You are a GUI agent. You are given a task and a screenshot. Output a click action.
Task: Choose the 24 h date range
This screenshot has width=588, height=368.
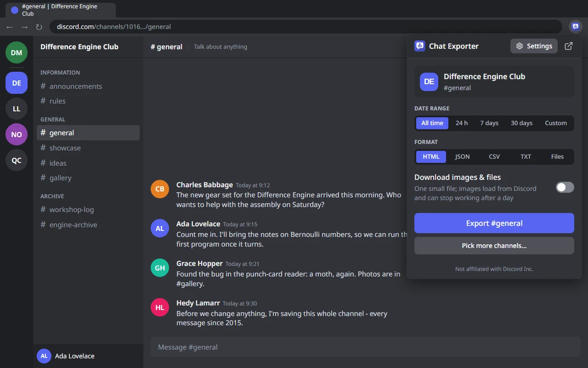(x=462, y=123)
